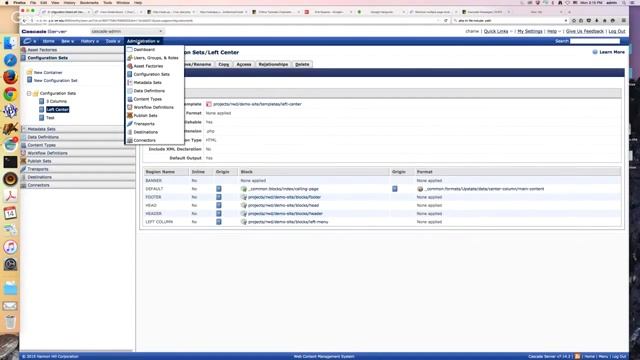Image resolution: width=640 pixels, height=360 pixels.
Task: Select the 3 Columns tree item
Action: 53,101
